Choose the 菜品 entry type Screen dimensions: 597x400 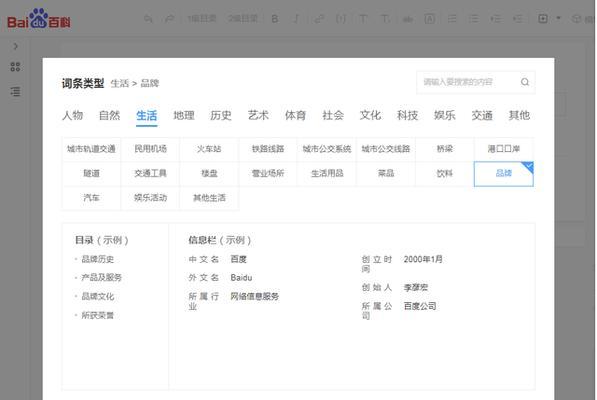point(386,174)
